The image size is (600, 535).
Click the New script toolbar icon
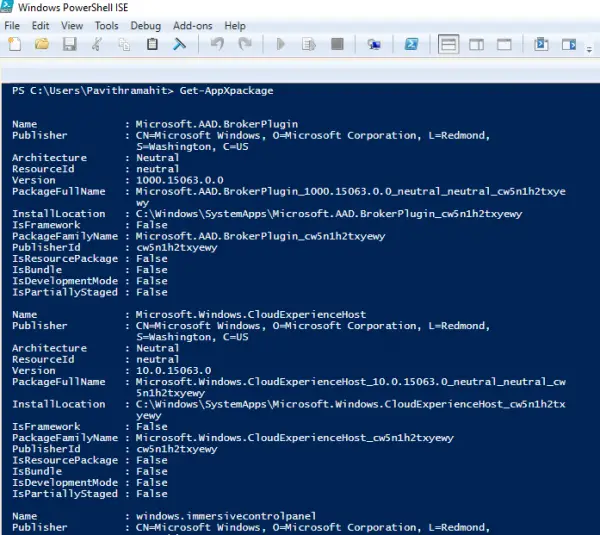coord(15,44)
